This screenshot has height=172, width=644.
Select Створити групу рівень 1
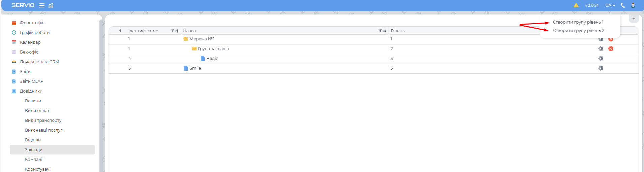(578, 22)
